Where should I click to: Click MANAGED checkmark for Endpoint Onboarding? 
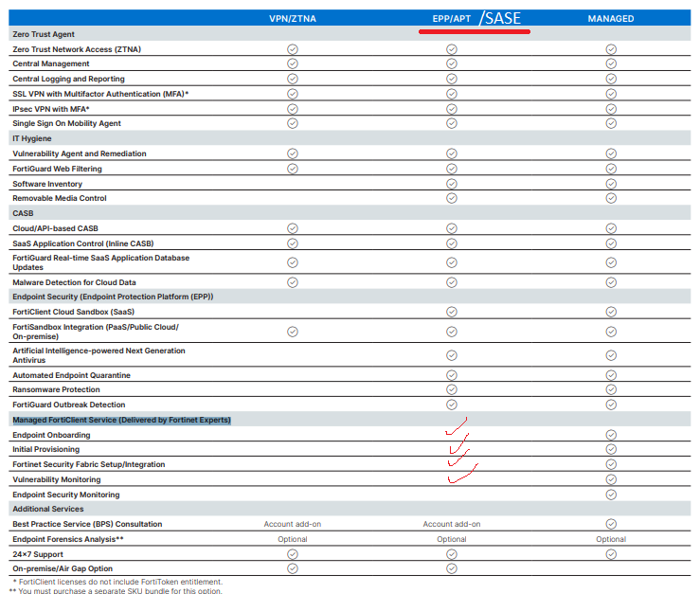(611, 435)
